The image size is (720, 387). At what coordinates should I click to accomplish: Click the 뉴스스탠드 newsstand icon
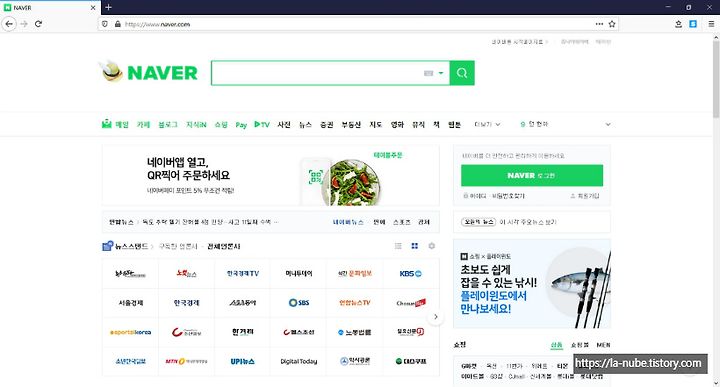click(107, 246)
